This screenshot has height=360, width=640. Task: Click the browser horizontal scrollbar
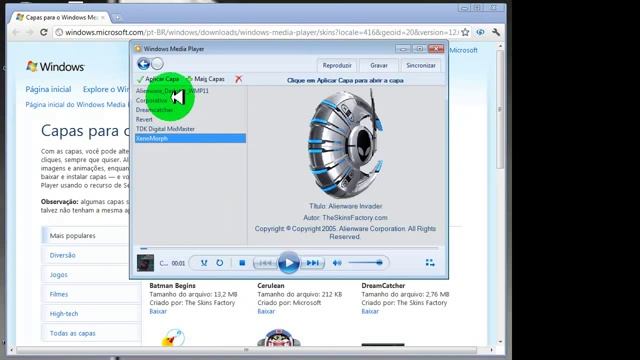point(247,350)
